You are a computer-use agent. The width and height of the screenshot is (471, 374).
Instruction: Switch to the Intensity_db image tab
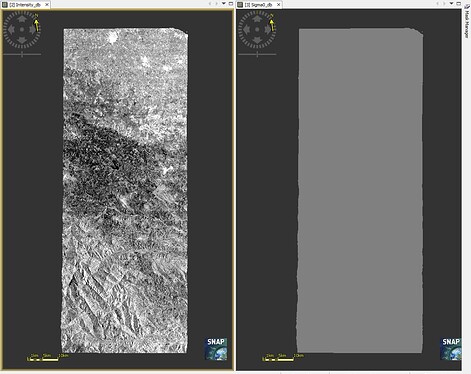25,5
